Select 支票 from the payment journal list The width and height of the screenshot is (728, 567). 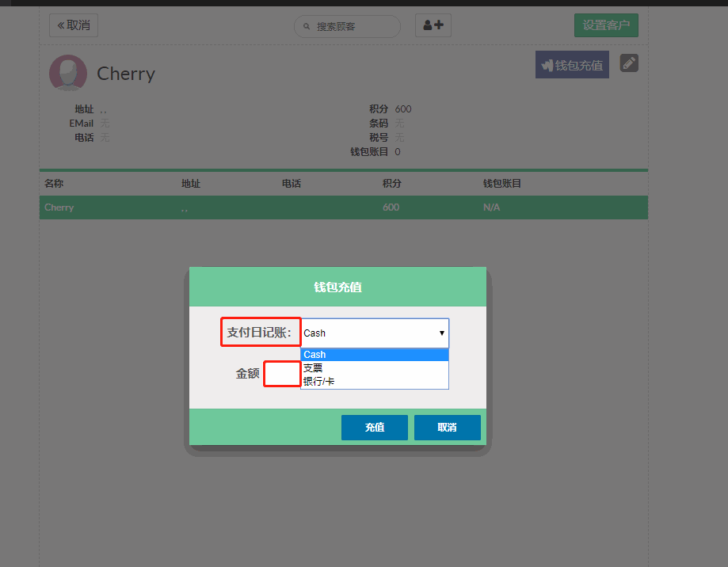coord(374,367)
